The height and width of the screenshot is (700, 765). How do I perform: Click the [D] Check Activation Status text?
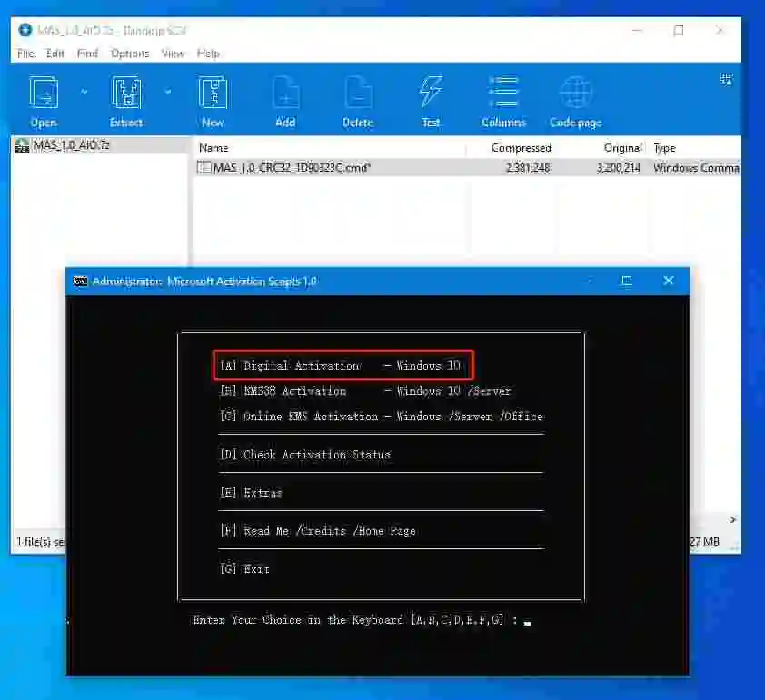305,454
